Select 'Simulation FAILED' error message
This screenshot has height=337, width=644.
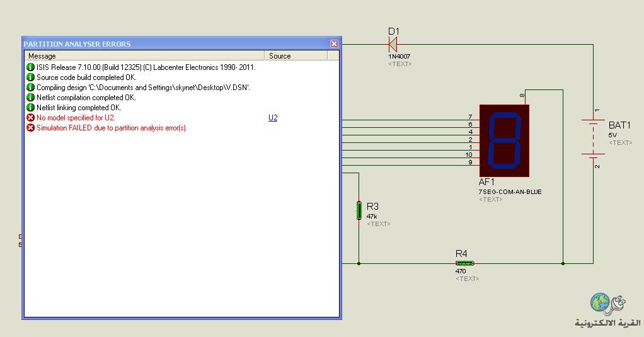(x=112, y=128)
